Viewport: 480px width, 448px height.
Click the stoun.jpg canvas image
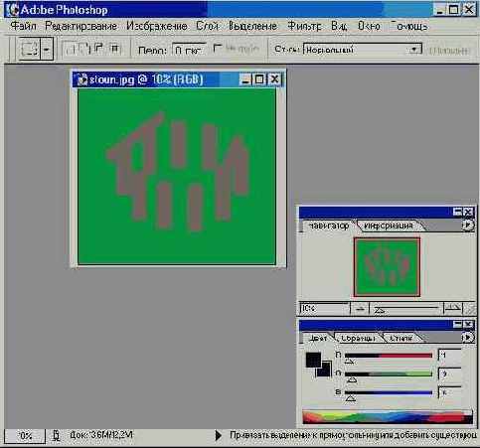pyautogui.click(x=177, y=177)
